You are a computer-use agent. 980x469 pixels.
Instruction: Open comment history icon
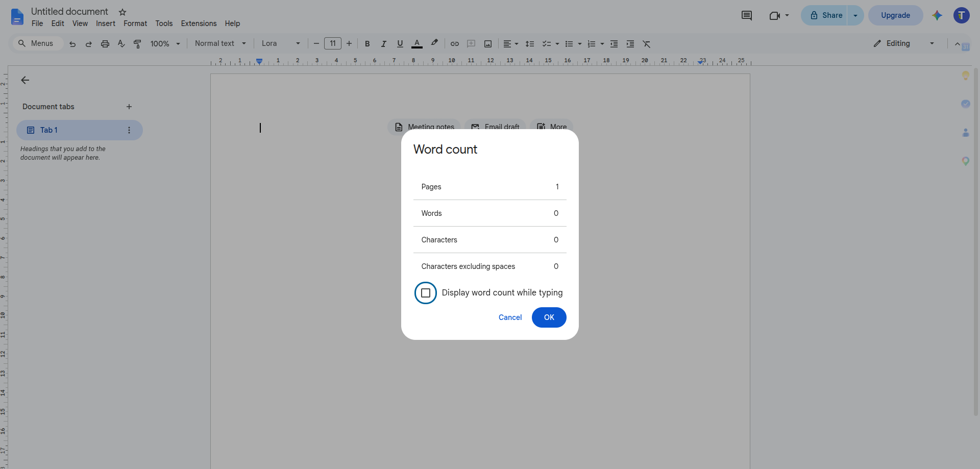[x=747, y=15]
